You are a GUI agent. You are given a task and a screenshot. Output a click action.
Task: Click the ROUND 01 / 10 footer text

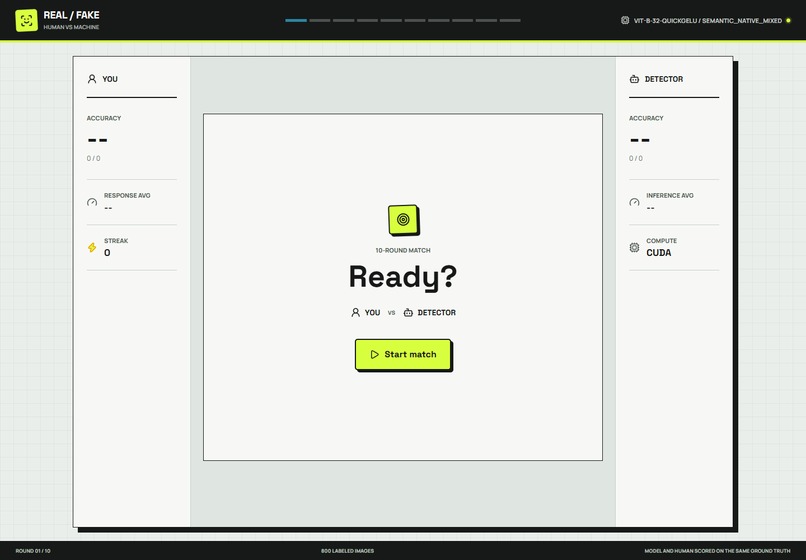tap(33, 551)
